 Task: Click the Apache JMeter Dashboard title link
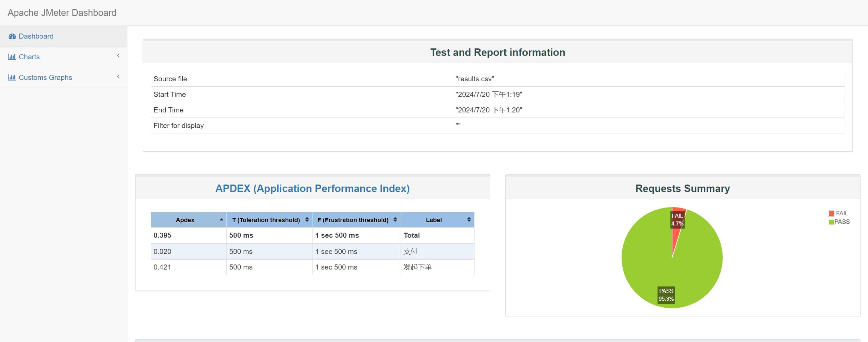(x=62, y=13)
